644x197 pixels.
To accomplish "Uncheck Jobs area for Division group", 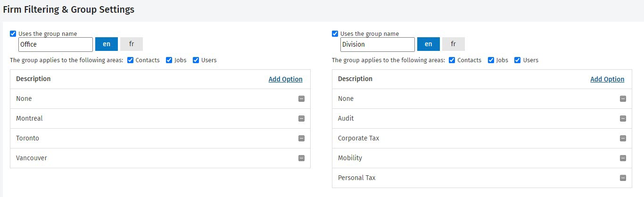I will click(491, 60).
